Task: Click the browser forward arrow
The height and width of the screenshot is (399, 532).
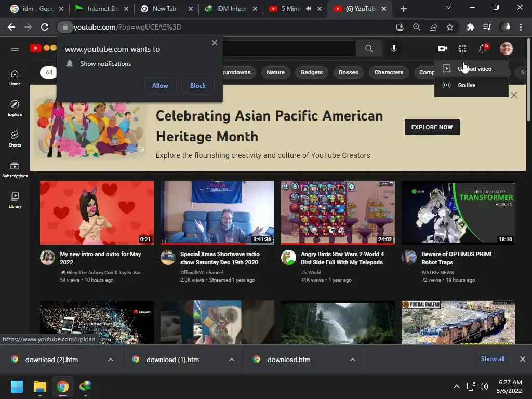Action: 28,27
